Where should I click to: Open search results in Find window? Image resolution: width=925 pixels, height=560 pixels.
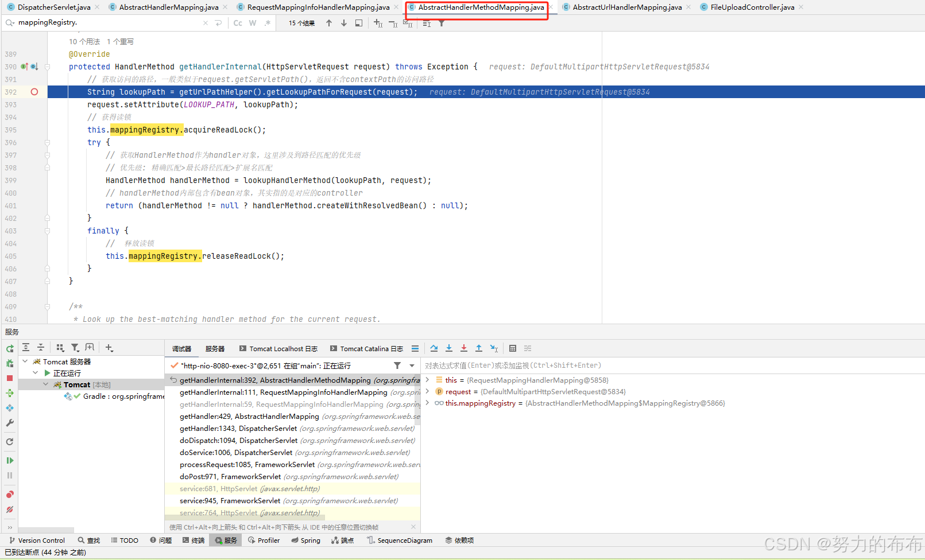tap(359, 23)
